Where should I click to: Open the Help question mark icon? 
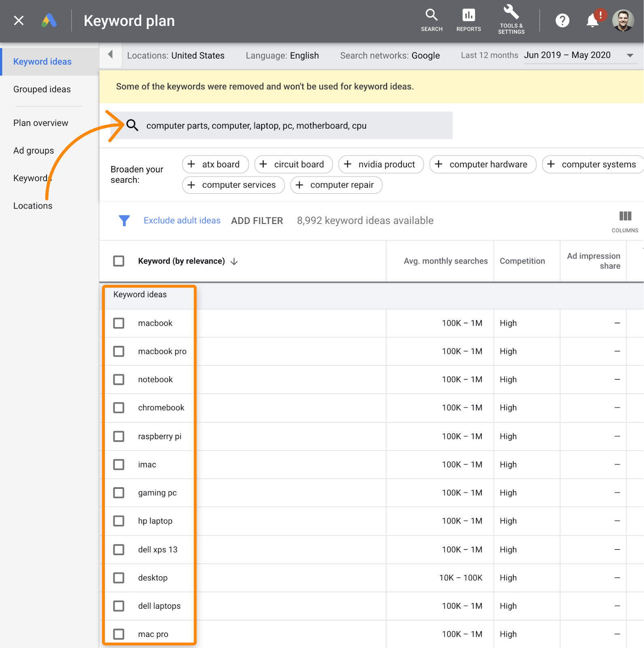[562, 21]
